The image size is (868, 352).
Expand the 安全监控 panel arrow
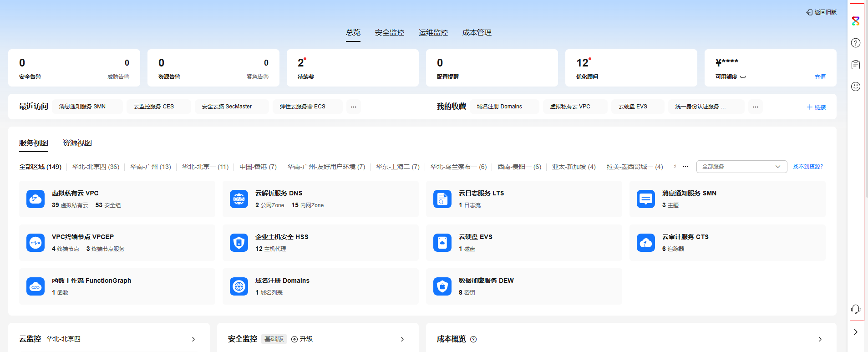402,339
